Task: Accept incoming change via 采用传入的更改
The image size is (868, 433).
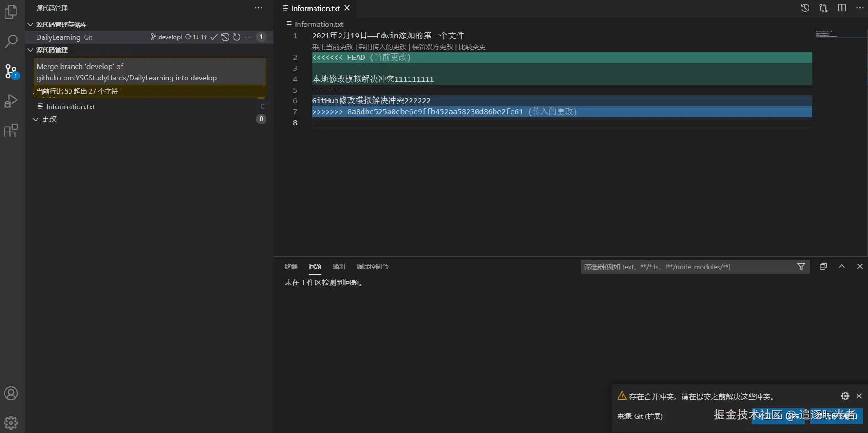Action: [x=383, y=47]
